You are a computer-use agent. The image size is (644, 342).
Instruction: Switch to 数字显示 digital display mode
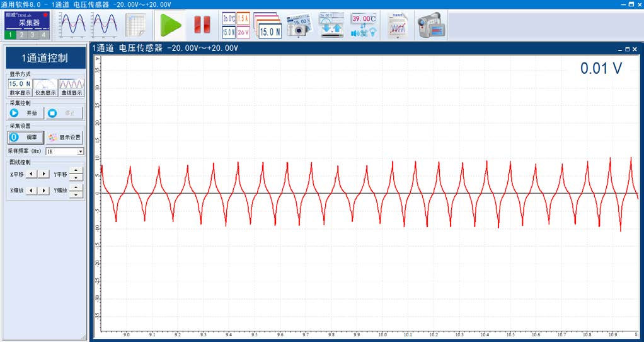tap(20, 88)
